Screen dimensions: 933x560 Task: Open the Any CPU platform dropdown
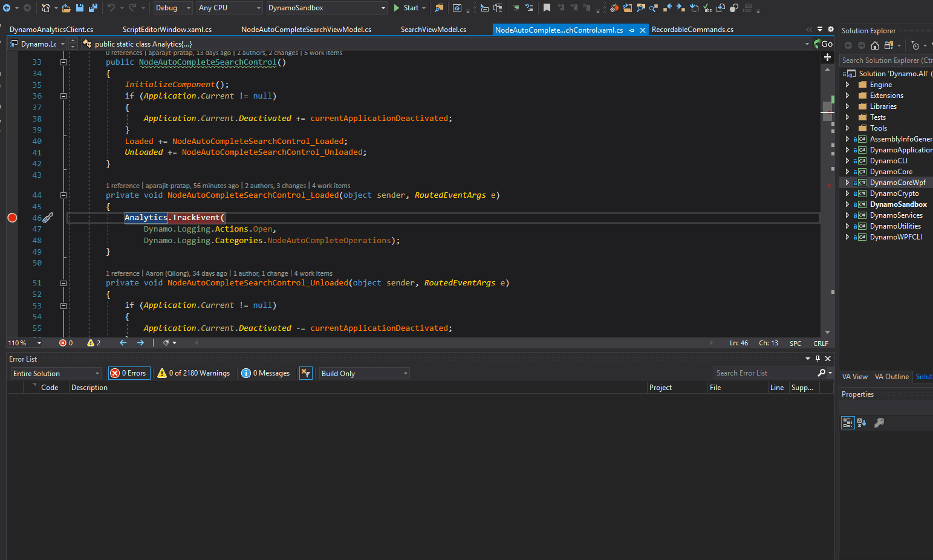pyautogui.click(x=230, y=8)
